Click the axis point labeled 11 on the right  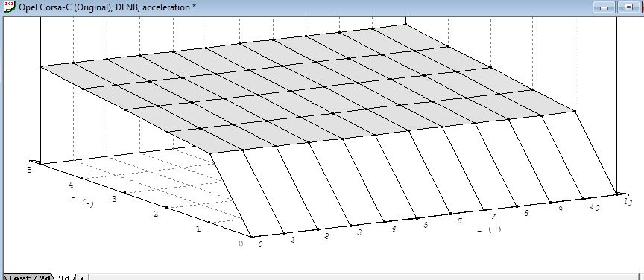click(x=617, y=194)
